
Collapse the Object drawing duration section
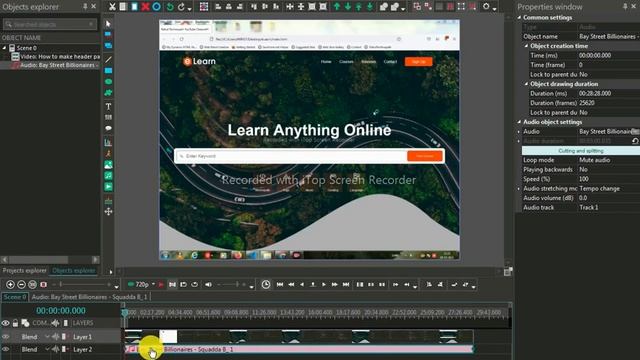click(x=526, y=84)
